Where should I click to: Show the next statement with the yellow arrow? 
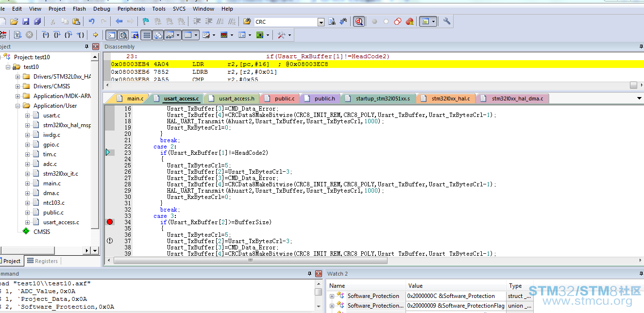click(x=96, y=35)
